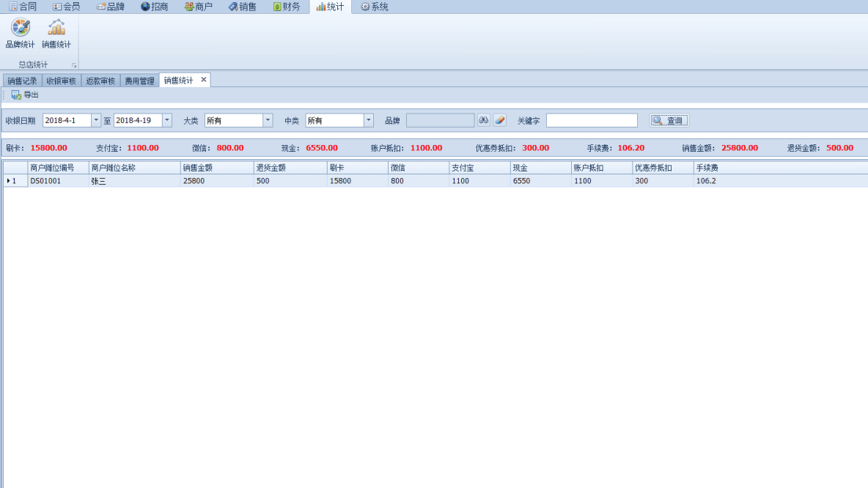Switch to the 销售记录 tab
The image size is (868, 488).
pos(22,81)
